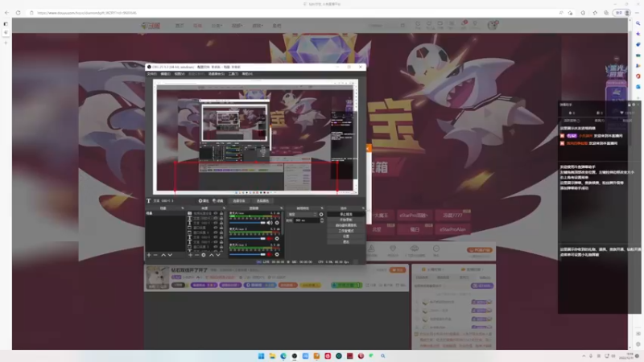
Task: Toggle visibility of Window Capture 4 source
Action: point(216,232)
